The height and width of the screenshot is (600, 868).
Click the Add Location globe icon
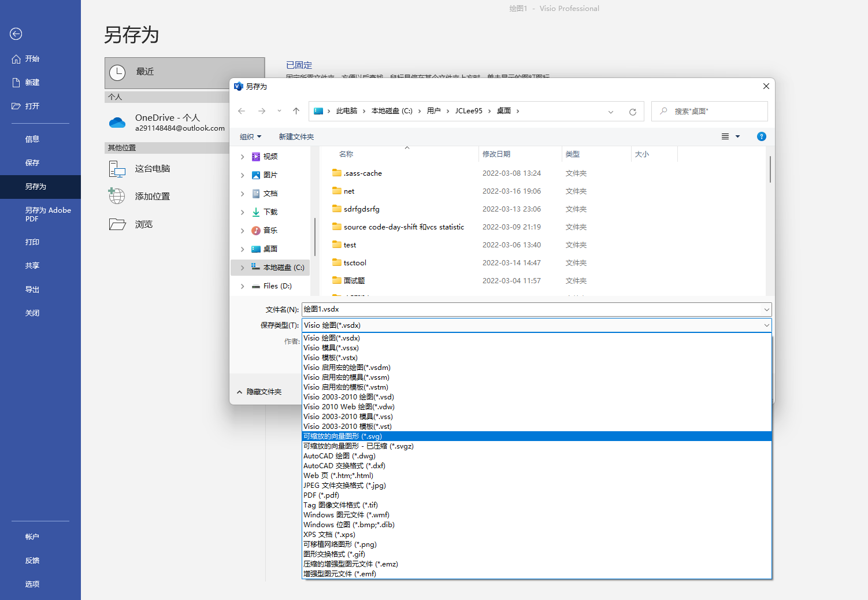tap(117, 196)
